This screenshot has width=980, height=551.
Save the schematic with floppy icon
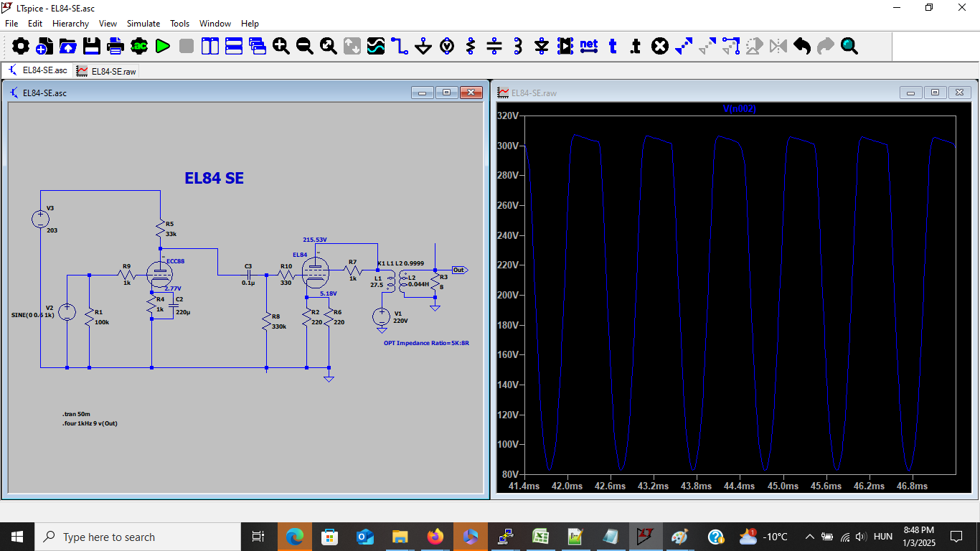(x=92, y=46)
